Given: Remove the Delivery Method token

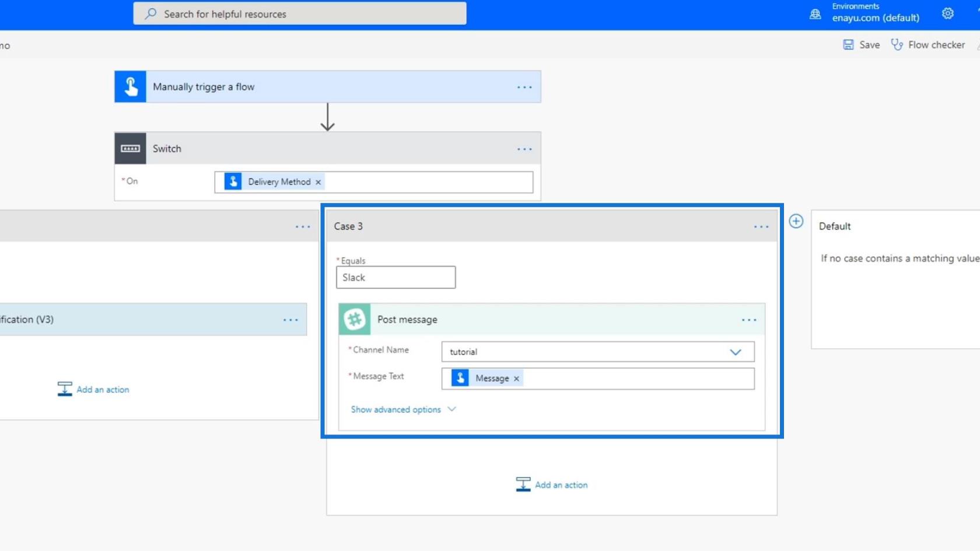Looking at the screenshot, I should click(318, 182).
